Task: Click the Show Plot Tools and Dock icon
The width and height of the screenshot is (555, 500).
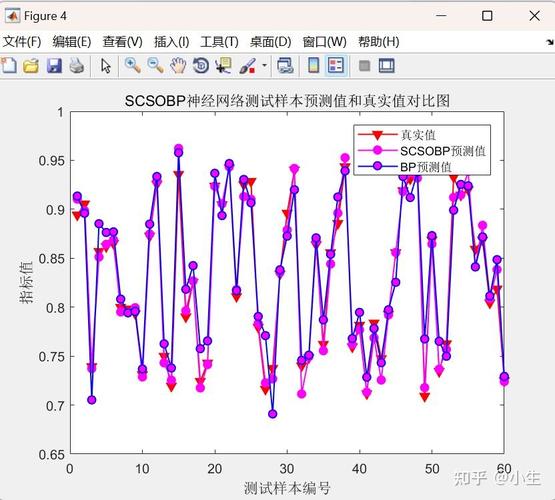Action: click(x=387, y=66)
